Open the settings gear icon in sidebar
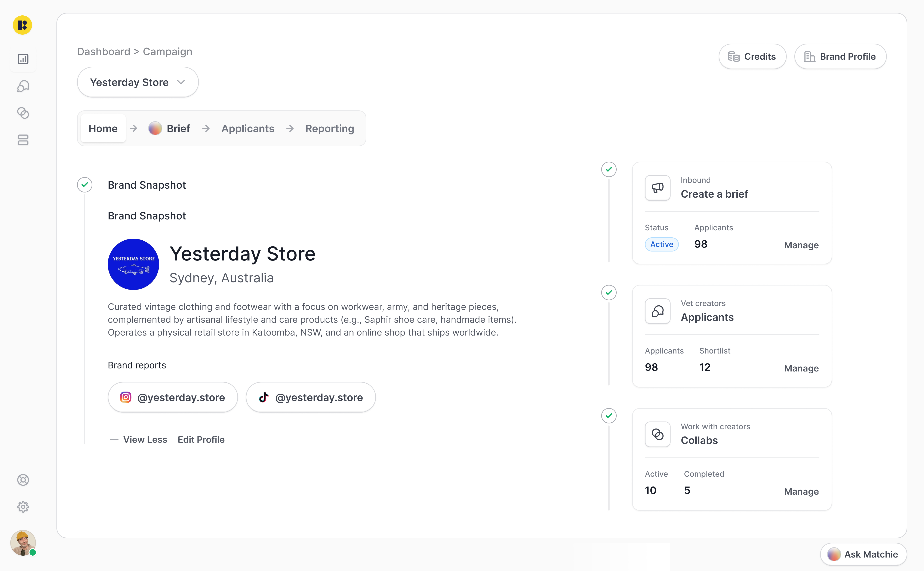Viewport: 924px width, 571px height. 23,507
